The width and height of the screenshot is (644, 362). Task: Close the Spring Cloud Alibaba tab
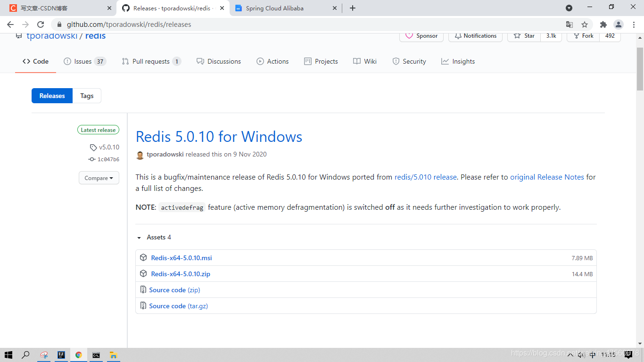tap(335, 8)
